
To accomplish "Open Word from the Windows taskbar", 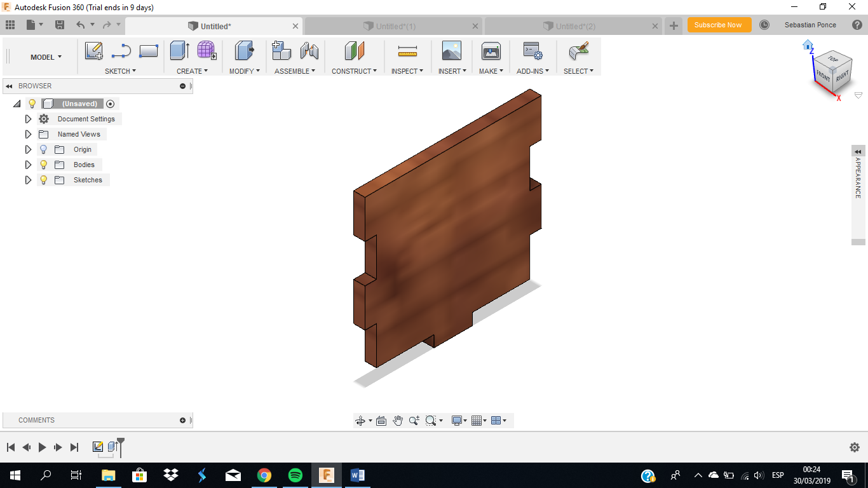I will coord(356,475).
